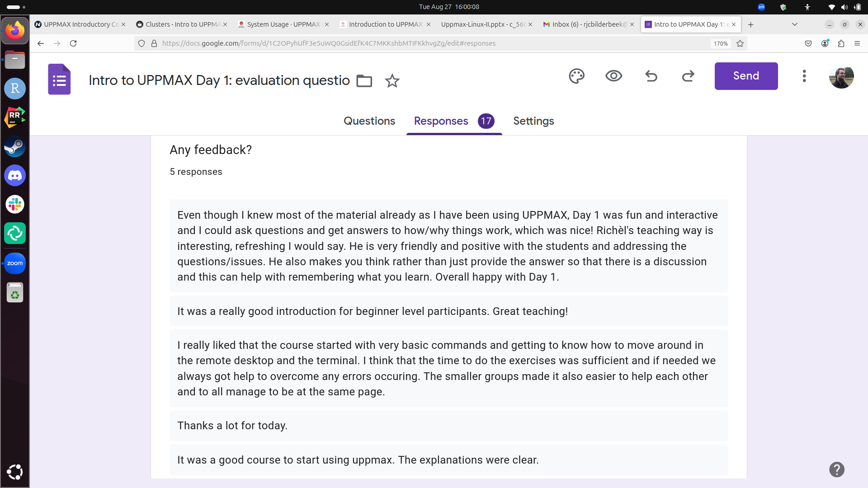
Task: Open RustRover from the dock
Action: [x=15, y=117]
